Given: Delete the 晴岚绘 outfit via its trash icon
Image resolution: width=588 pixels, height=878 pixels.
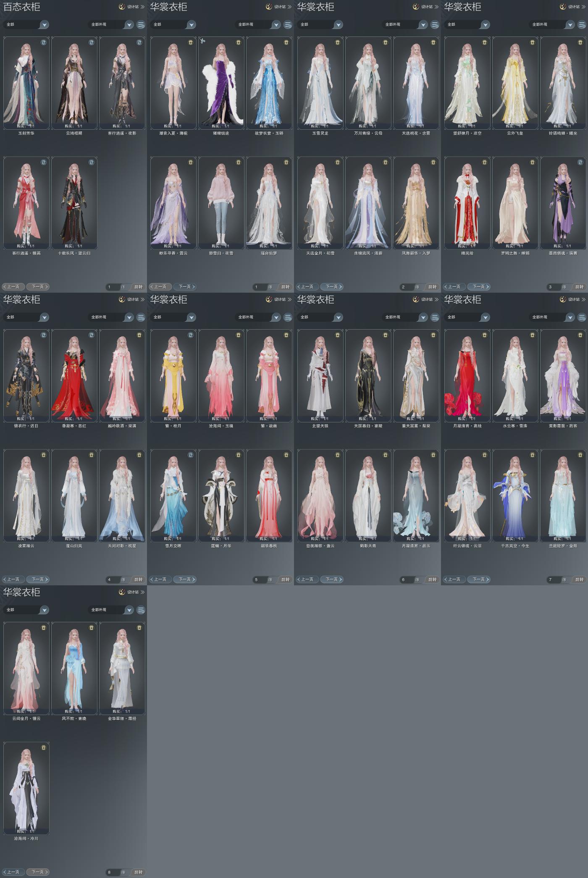Looking at the screenshot, I should [x=485, y=162].
